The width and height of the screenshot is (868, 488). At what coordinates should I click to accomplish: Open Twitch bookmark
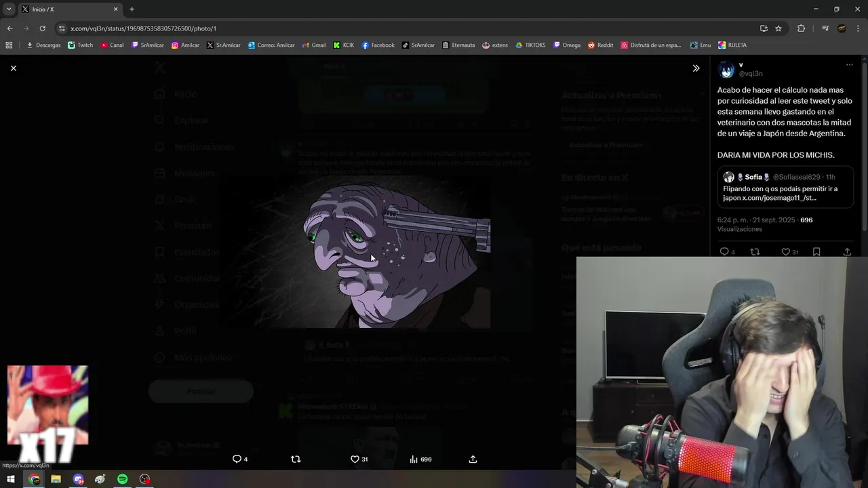tap(80, 45)
